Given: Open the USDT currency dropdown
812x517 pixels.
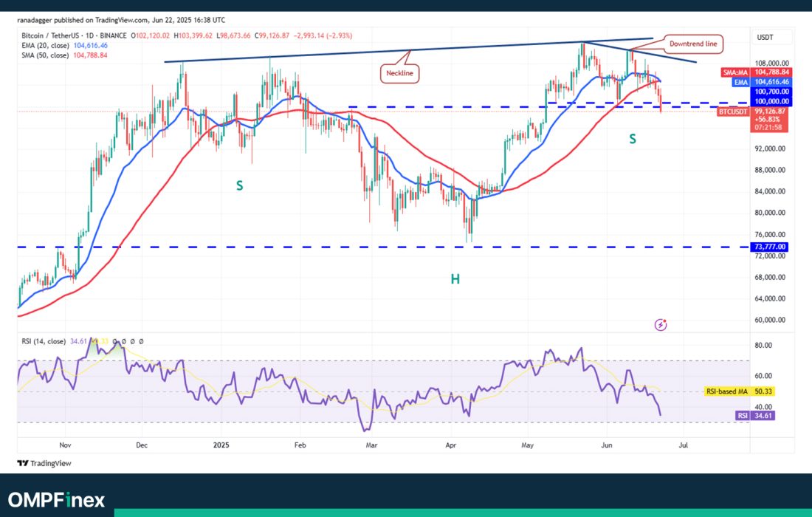Looking at the screenshot, I should (x=771, y=37).
